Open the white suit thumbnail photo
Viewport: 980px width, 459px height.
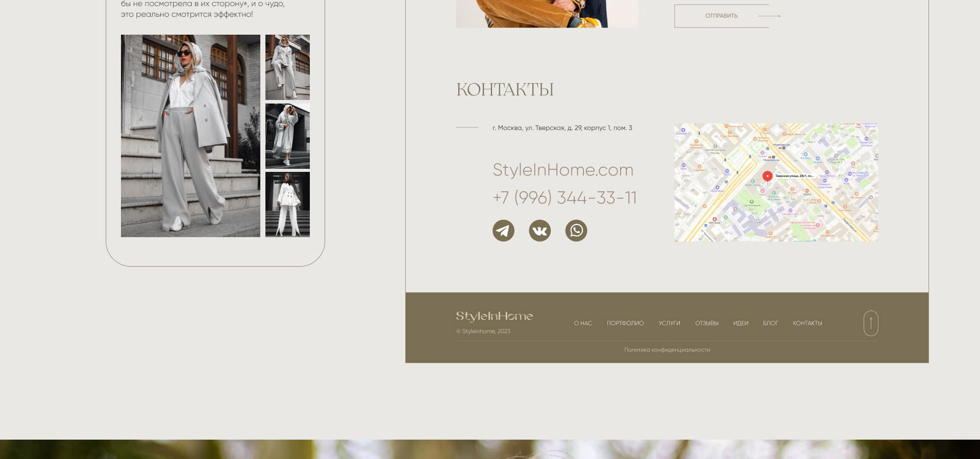click(287, 205)
